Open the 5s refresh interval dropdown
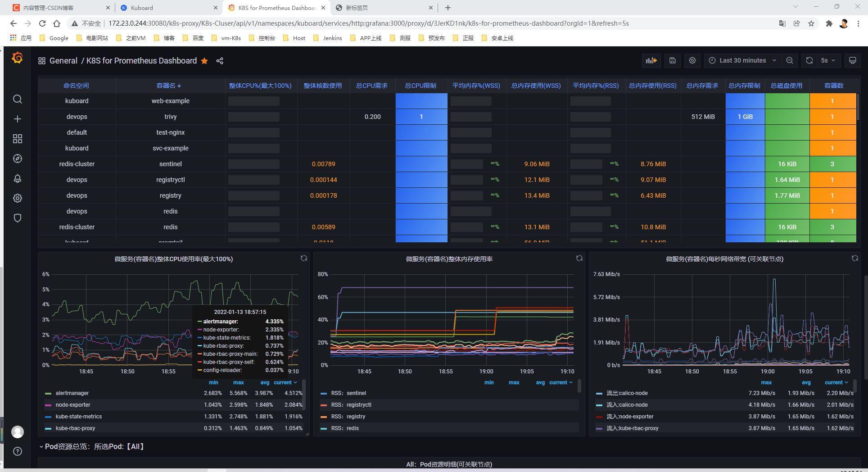Viewport: 868px width, 472px height. (x=828, y=60)
